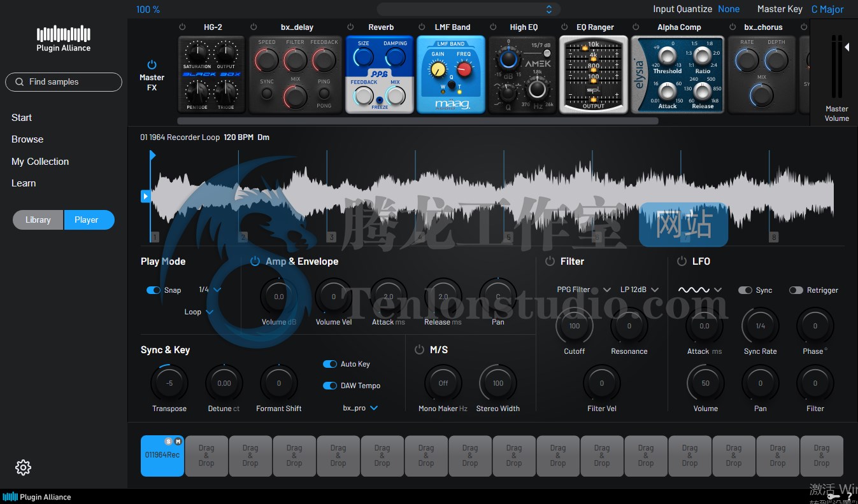Select the 011964Rec sample pad
Screen dimensions: 858x504
162,456
